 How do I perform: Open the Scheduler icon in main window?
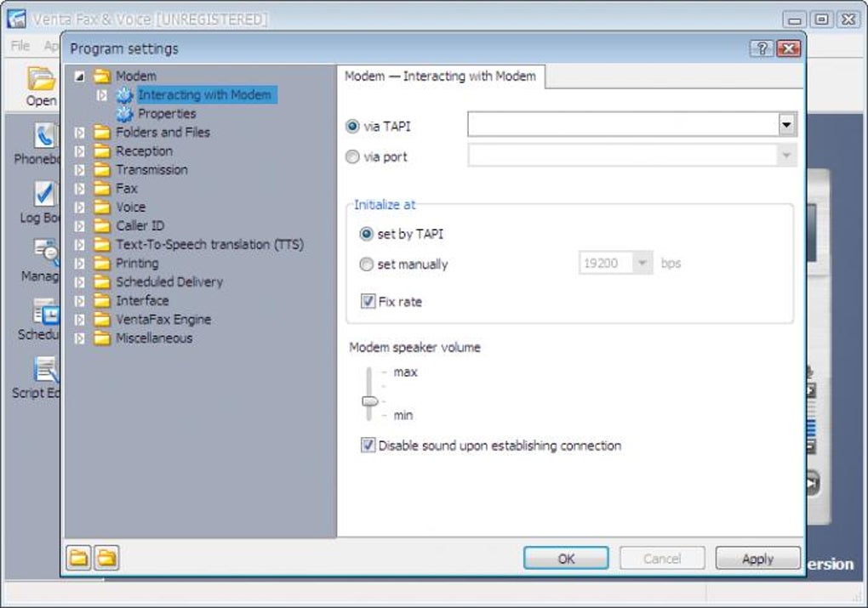(47, 311)
